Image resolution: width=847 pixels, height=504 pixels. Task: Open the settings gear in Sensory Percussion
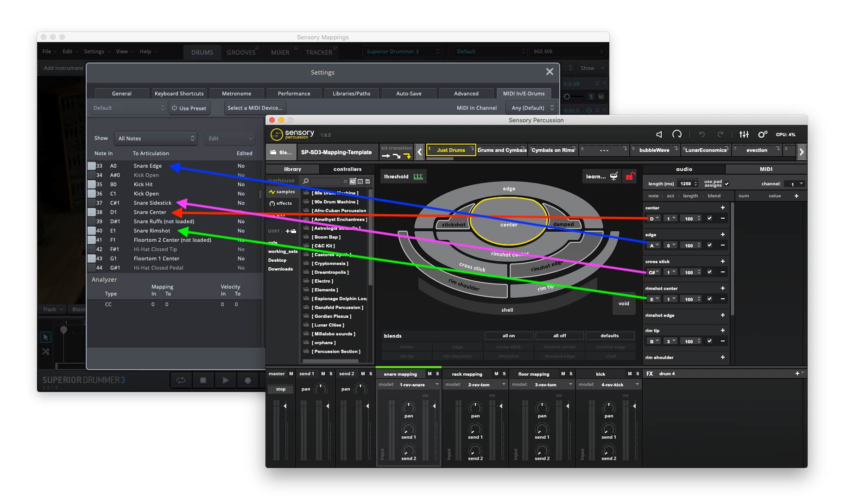point(762,134)
